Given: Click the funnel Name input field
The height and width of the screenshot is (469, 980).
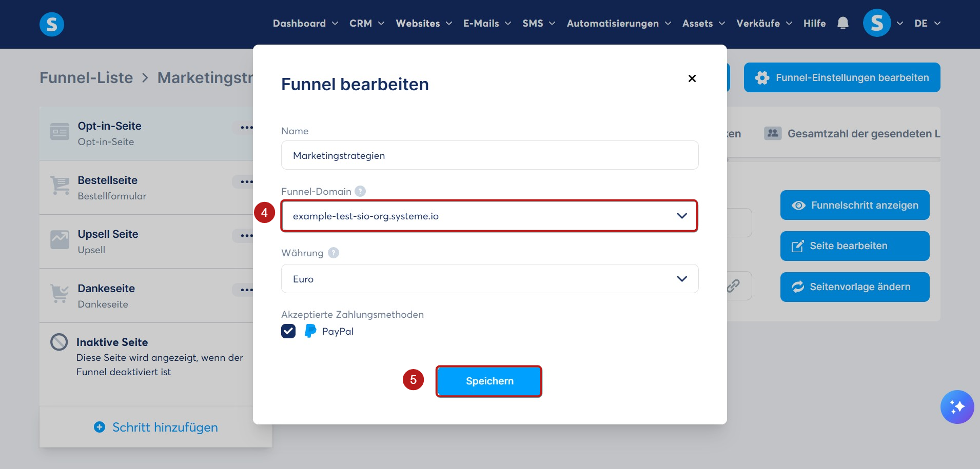Looking at the screenshot, I should pyautogui.click(x=489, y=155).
